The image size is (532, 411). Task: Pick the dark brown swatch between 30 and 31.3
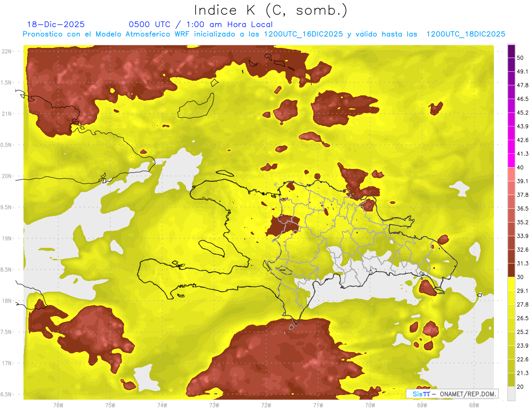[x=511, y=270]
